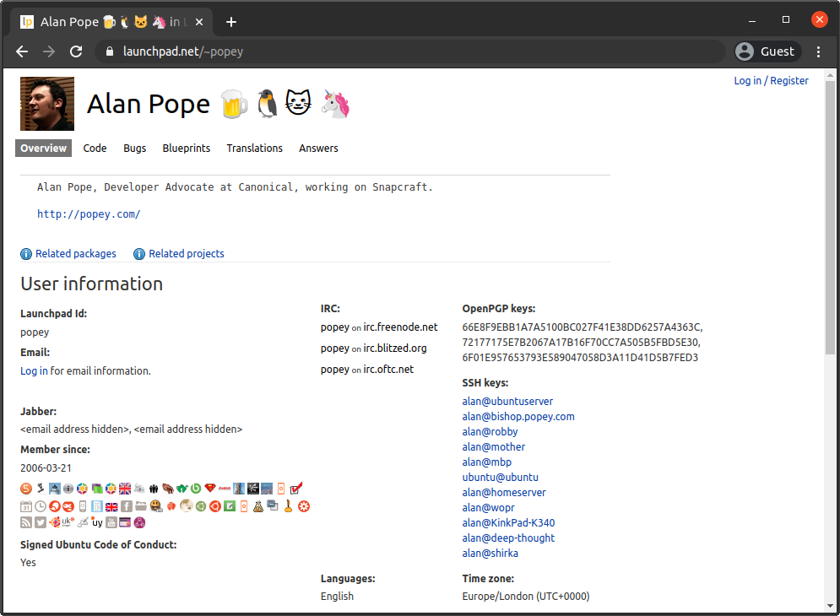Click the orange fish team badge
Viewport: 840px width, 616px height.
tap(68, 507)
